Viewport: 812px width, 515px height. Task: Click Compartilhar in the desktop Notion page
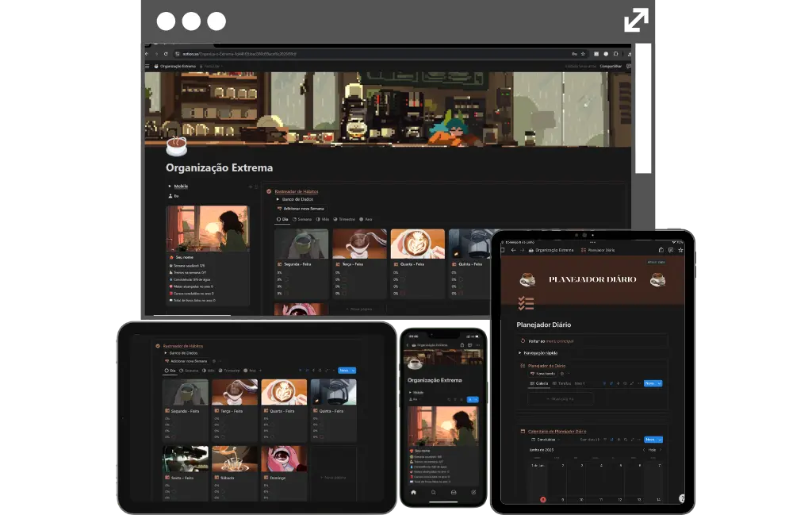click(611, 67)
